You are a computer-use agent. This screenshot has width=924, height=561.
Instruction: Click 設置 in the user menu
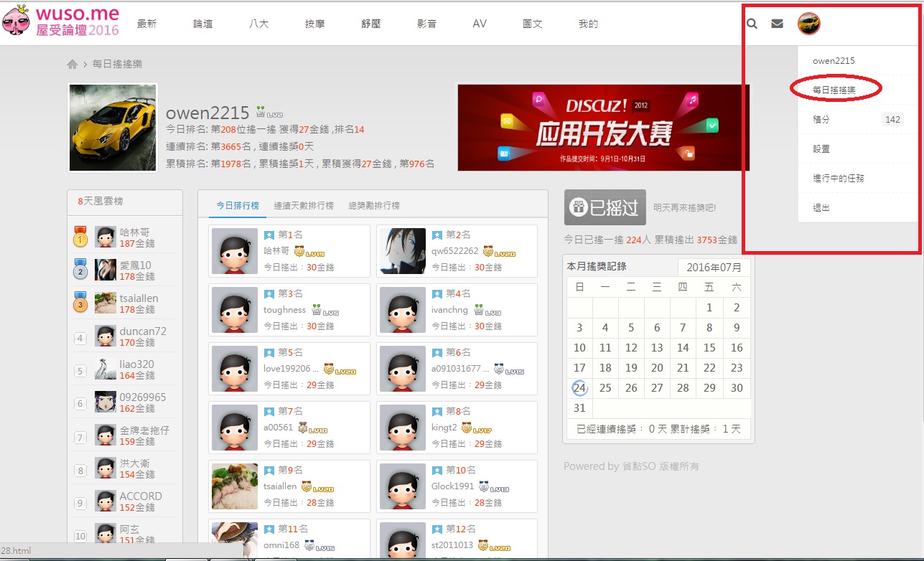tap(821, 149)
